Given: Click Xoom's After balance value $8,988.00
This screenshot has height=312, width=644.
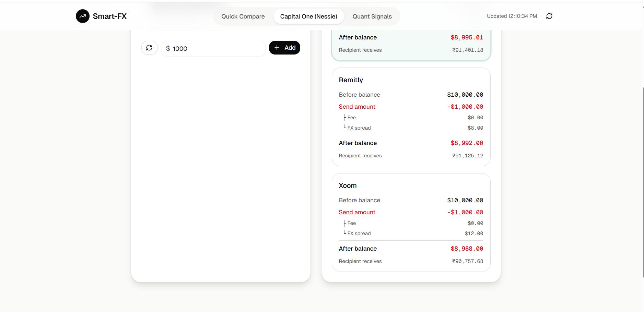Looking at the screenshot, I should (x=467, y=249).
